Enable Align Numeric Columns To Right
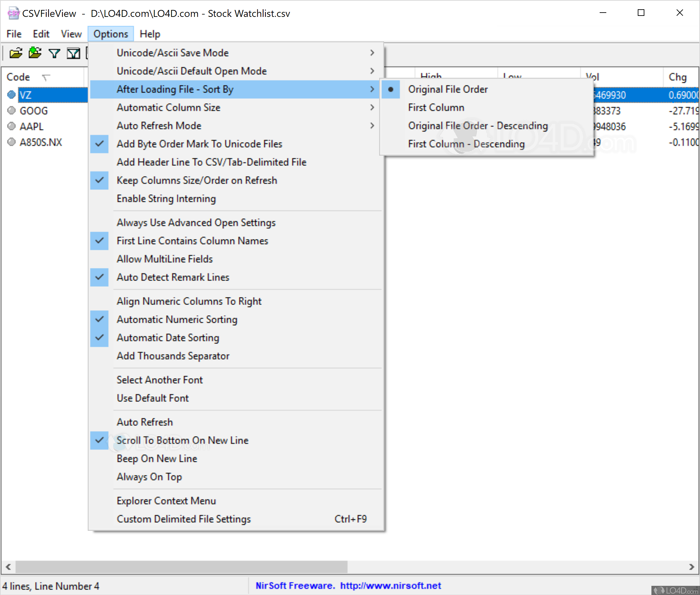 click(x=236, y=301)
